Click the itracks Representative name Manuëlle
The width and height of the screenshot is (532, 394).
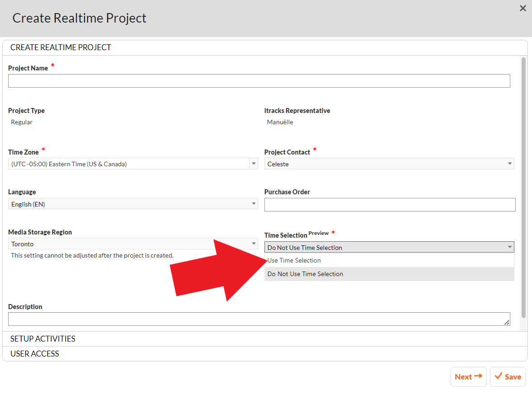(x=280, y=122)
